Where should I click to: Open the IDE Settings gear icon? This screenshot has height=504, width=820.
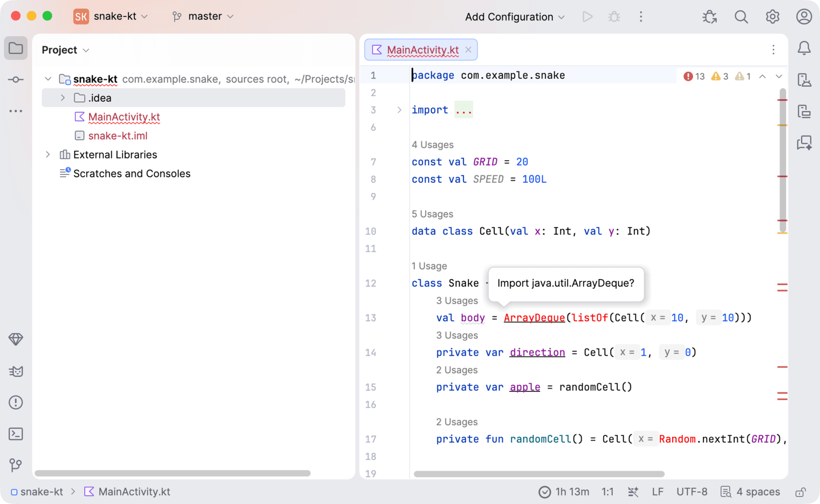coord(773,17)
